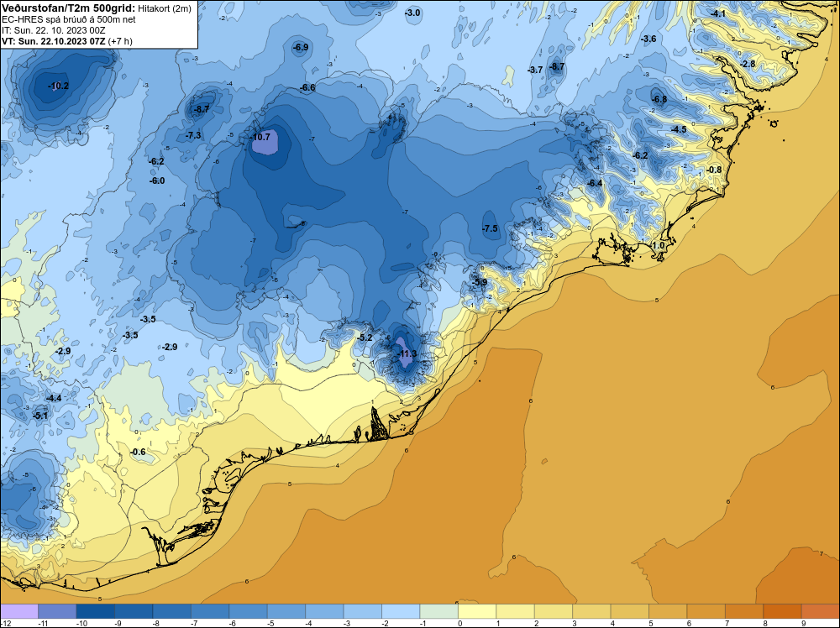This screenshot has height=628, width=840.
Task: Pick the -1 pale green legend swatch
Action: point(439,611)
